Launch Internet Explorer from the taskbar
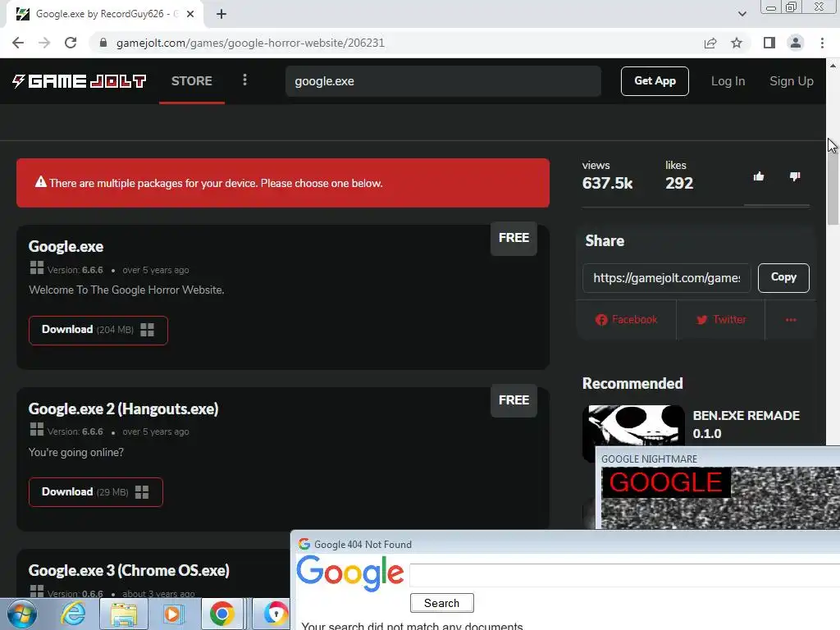 point(73,614)
